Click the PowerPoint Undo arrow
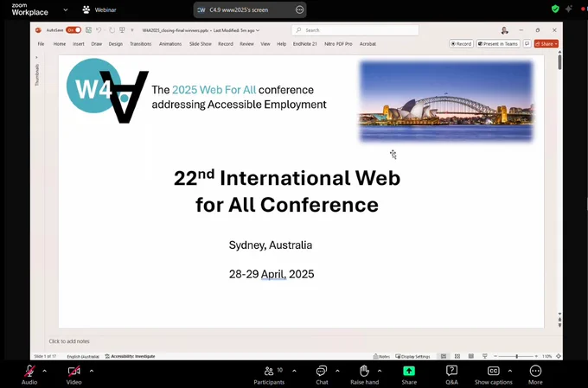This screenshot has width=588, height=388. tap(99, 30)
